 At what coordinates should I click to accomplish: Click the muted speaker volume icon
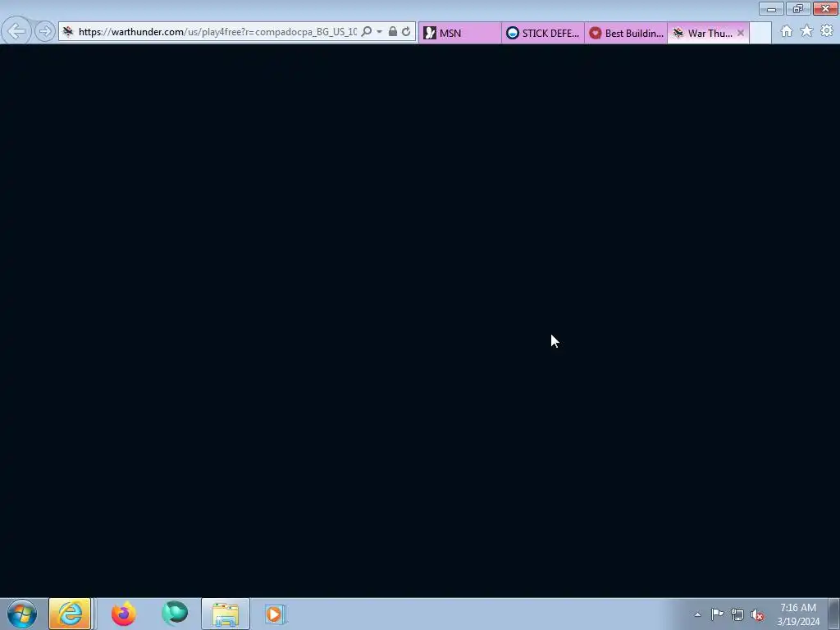pos(757,615)
